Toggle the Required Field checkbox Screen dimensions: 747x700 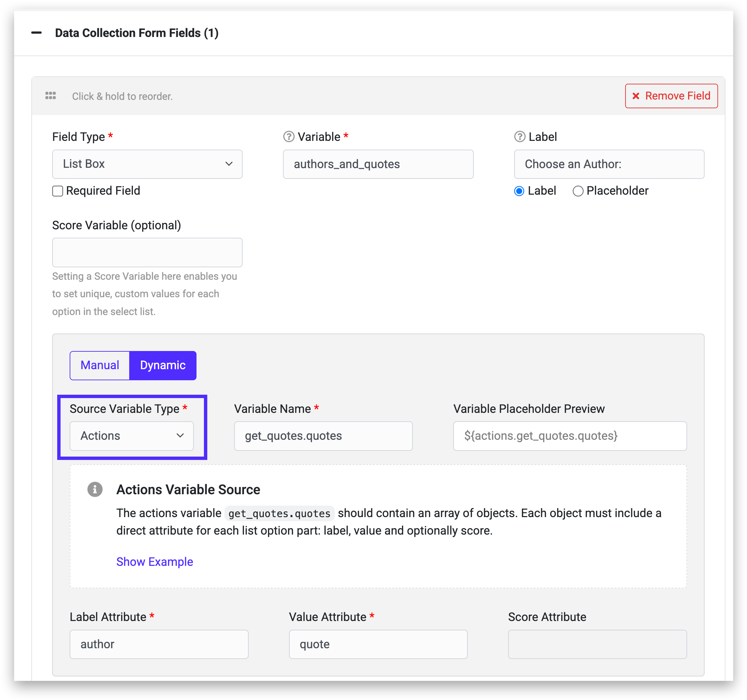pos(58,191)
